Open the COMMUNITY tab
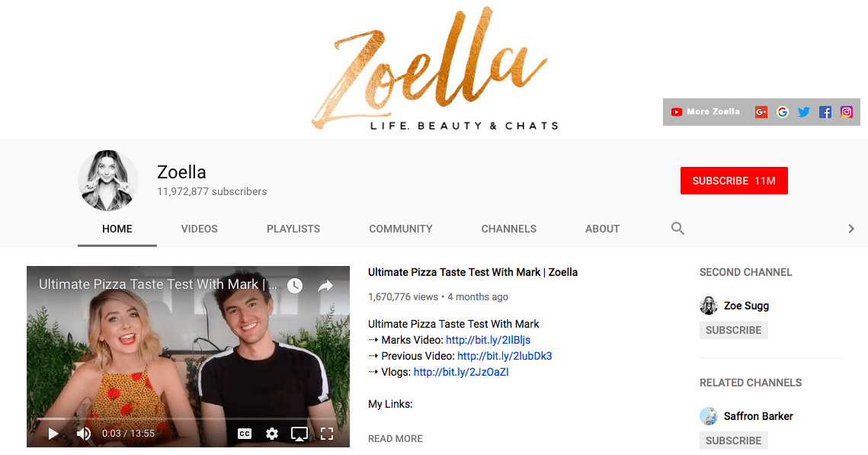This screenshot has height=455, width=868. coord(401,229)
